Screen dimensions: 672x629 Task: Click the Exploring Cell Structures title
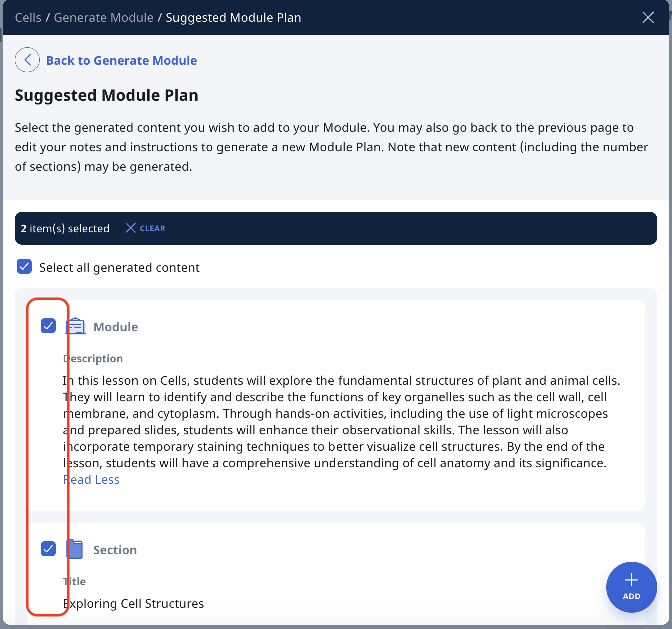coord(133,603)
